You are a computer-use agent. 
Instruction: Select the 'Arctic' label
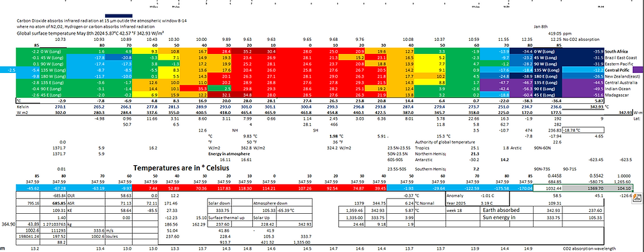(516, 147)
